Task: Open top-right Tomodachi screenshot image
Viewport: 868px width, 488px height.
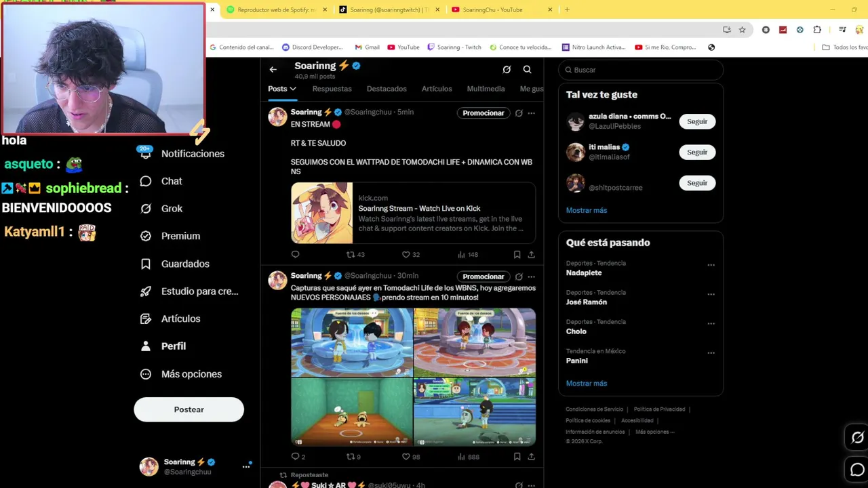Action: point(475,342)
